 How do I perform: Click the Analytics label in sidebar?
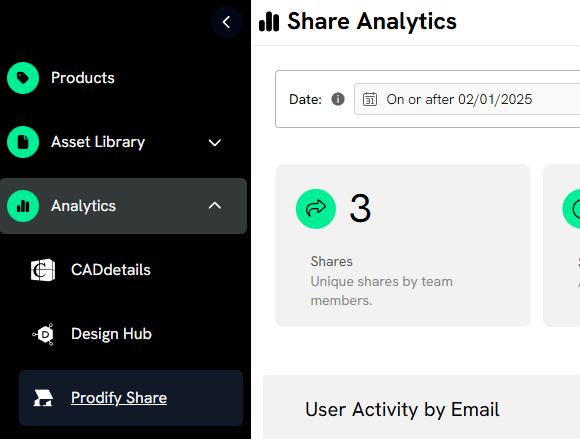(84, 206)
